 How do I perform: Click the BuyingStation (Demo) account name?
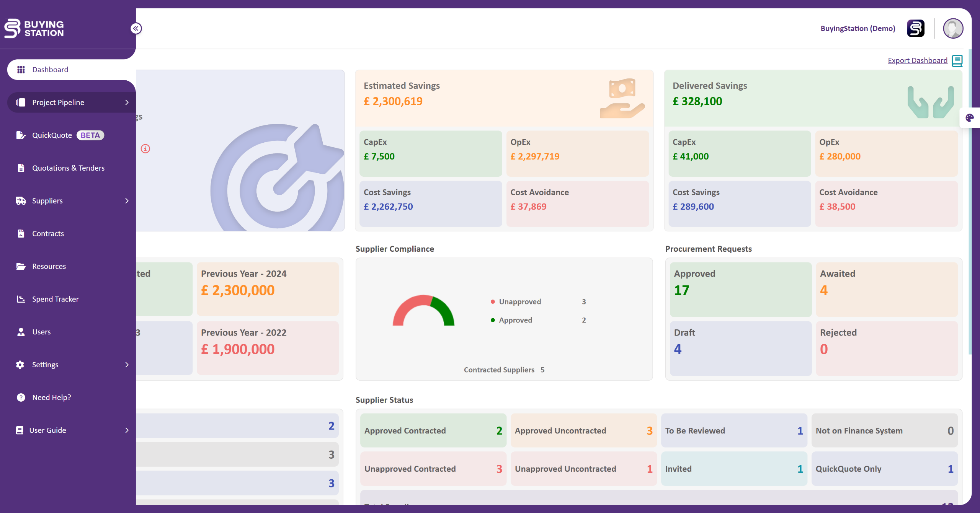point(857,28)
